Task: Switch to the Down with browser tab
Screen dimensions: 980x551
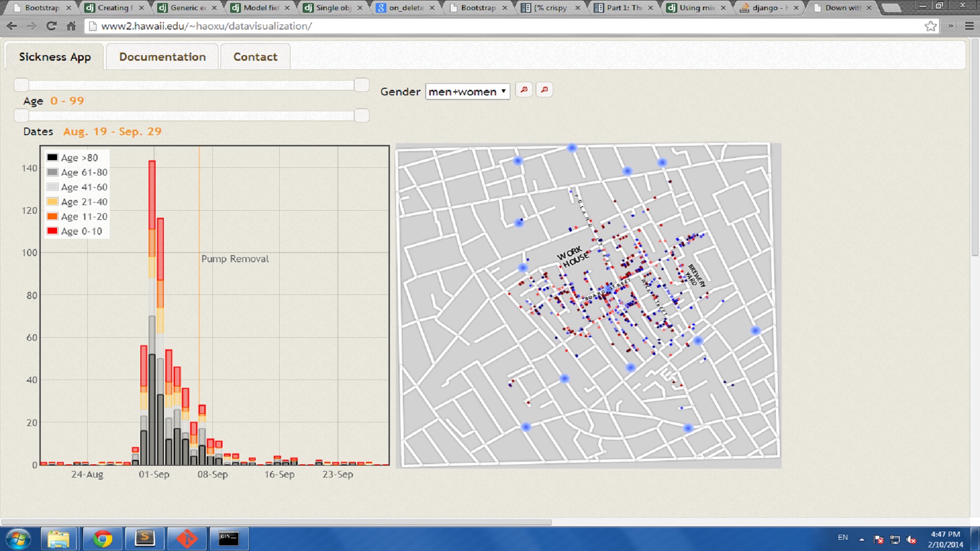Action: coord(843,8)
